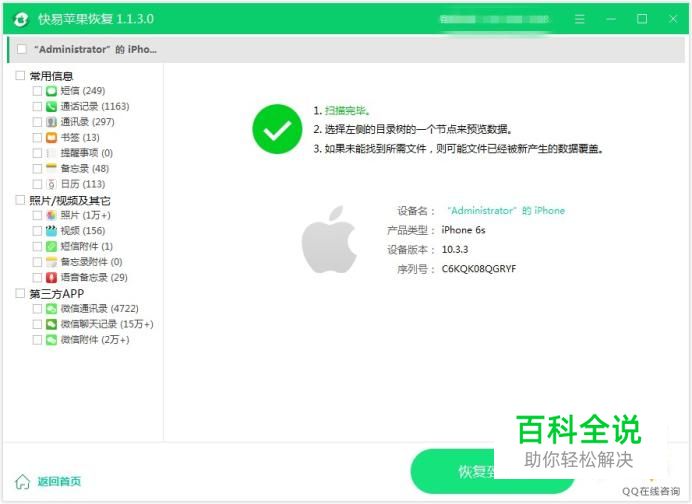
Task: Tick the 短信 (249) checkbox
Action: (37, 91)
